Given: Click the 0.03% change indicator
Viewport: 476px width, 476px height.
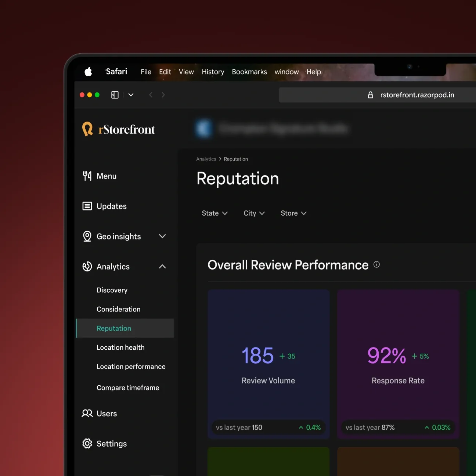Looking at the screenshot, I should click(x=437, y=428).
